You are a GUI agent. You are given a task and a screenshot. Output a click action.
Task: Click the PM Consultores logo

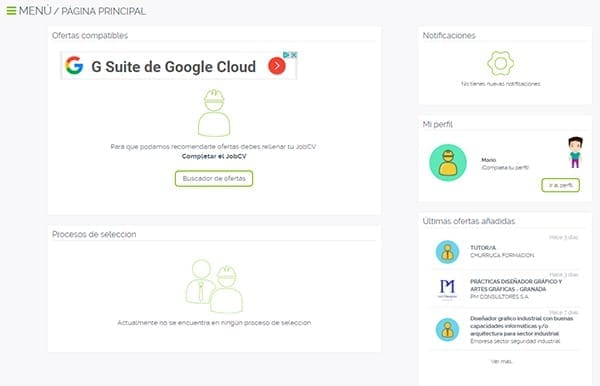[x=447, y=290]
